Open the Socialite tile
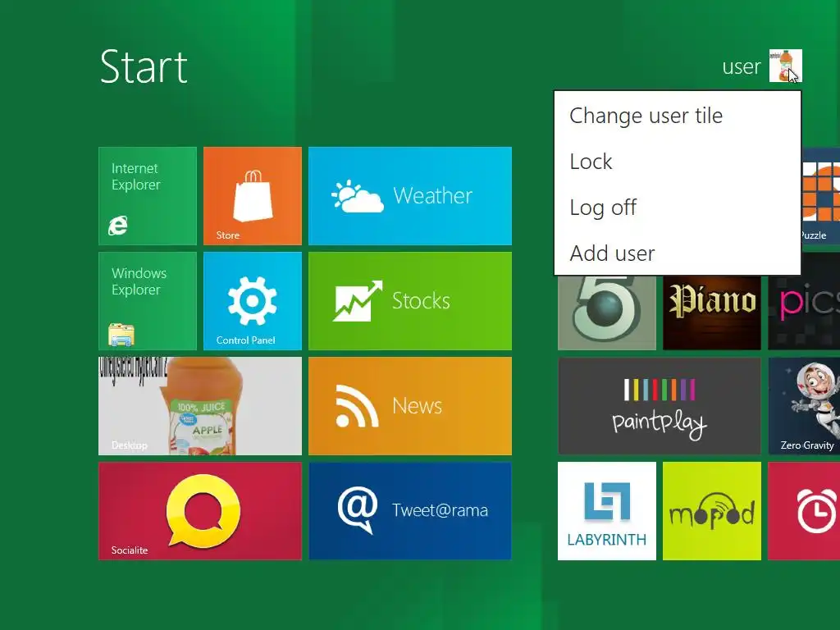The width and height of the screenshot is (840, 630). pos(200,511)
